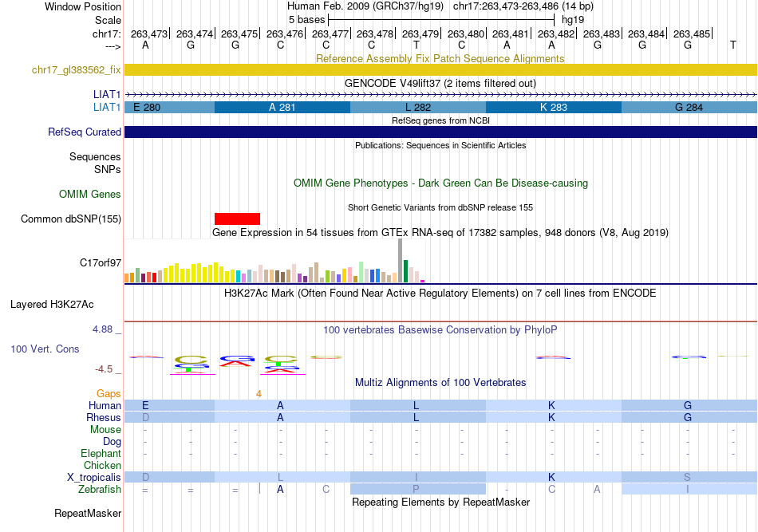Click the 'Layered H3K27Ac' side label
758x532 pixels.
(x=52, y=305)
